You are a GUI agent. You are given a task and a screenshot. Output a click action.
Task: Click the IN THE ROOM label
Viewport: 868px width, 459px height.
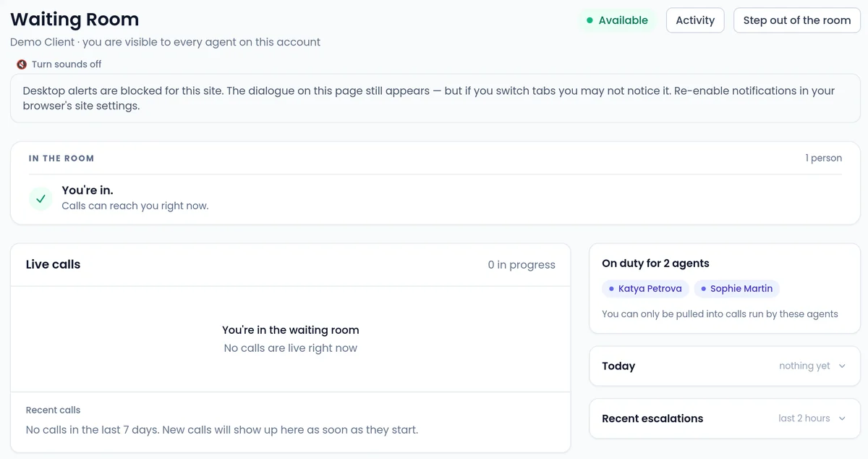[x=61, y=159]
